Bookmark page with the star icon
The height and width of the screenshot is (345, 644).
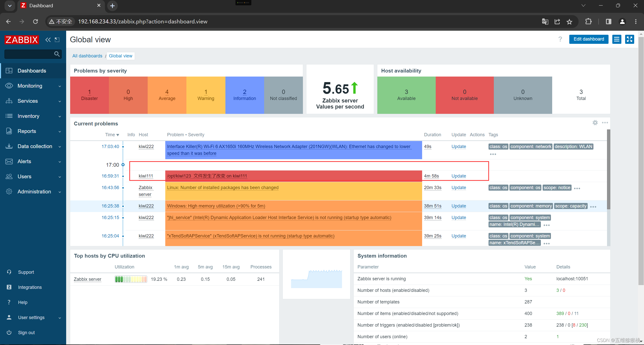(569, 22)
